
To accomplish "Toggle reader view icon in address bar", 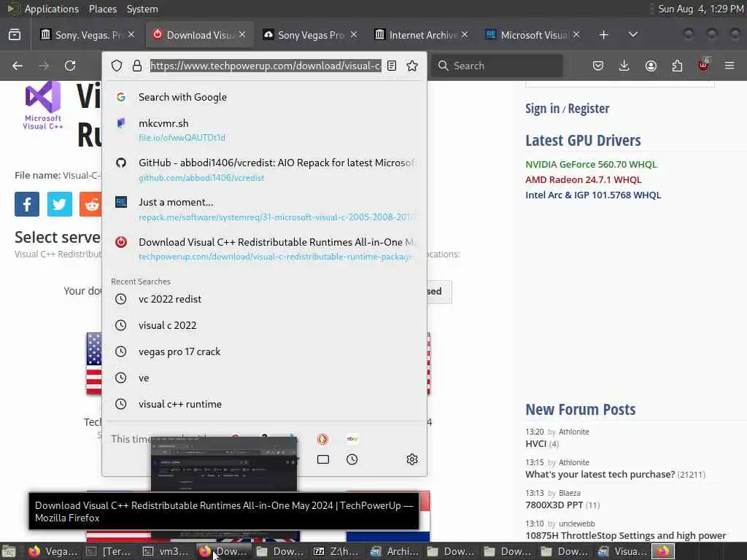I will pyautogui.click(x=392, y=66).
